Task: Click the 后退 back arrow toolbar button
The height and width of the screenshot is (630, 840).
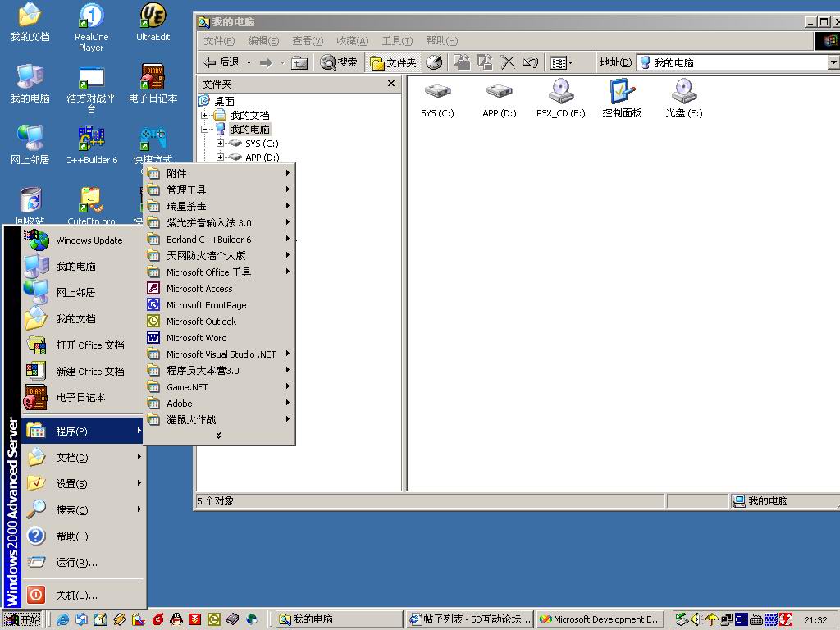Action: (221, 62)
